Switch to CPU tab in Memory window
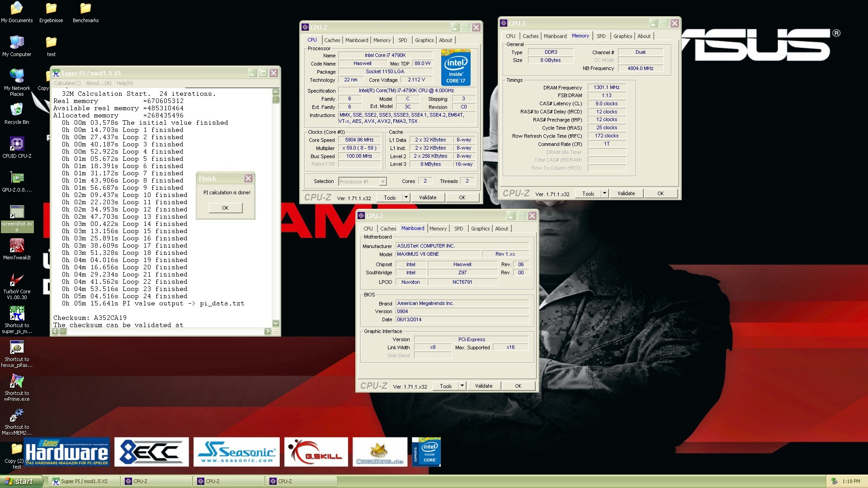 pyautogui.click(x=510, y=36)
